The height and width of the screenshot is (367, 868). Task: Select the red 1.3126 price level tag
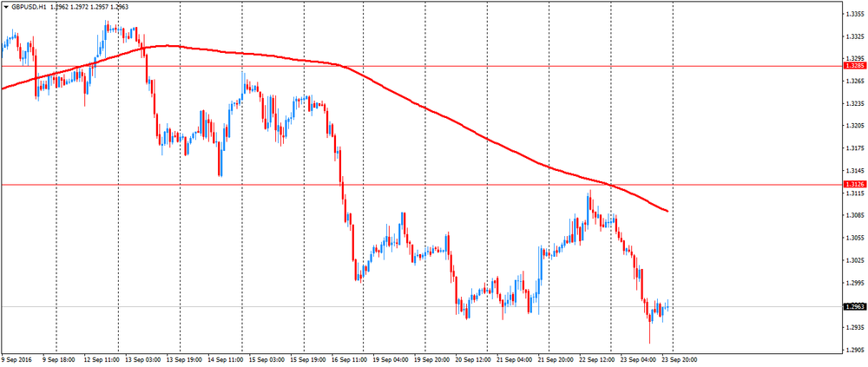(853, 184)
